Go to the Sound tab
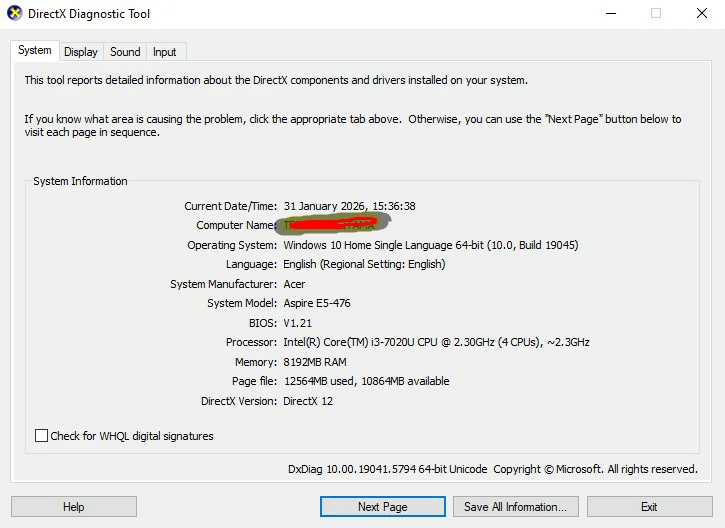 coord(125,52)
